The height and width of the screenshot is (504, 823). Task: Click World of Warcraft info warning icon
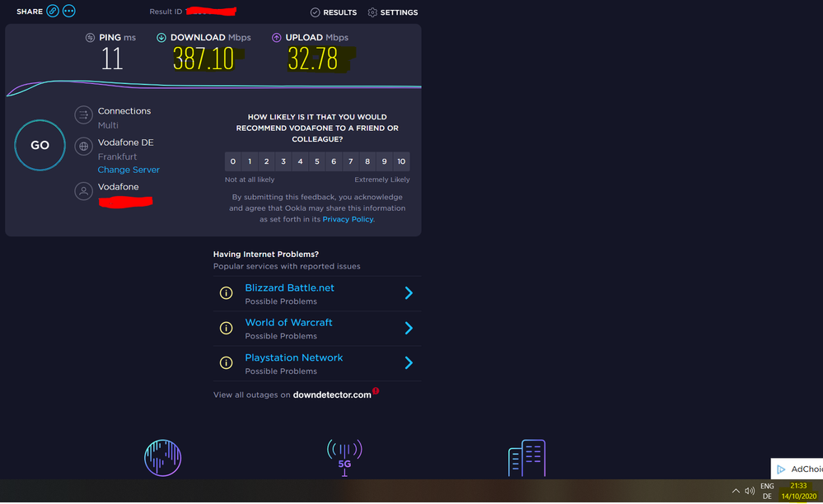tap(227, 329)
